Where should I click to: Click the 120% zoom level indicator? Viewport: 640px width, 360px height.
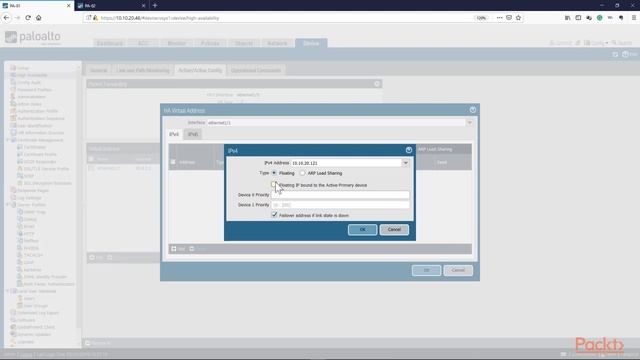(481, 18)
